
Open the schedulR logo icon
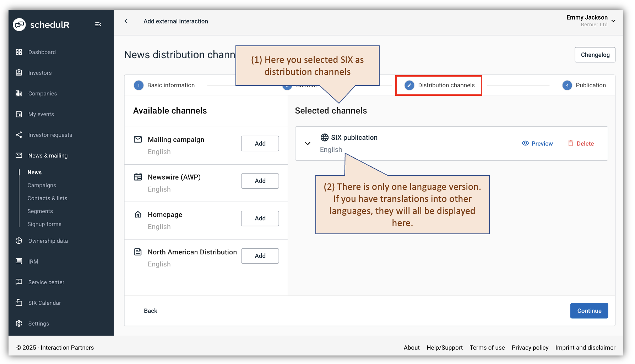pyautogui.click(x=20, y=24)
